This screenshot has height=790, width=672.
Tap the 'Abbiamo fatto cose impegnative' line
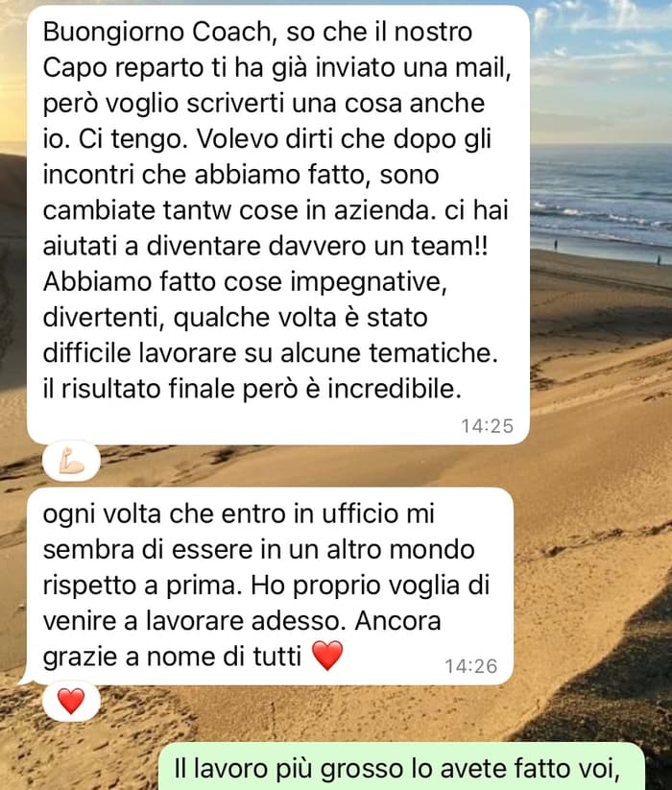245,281
